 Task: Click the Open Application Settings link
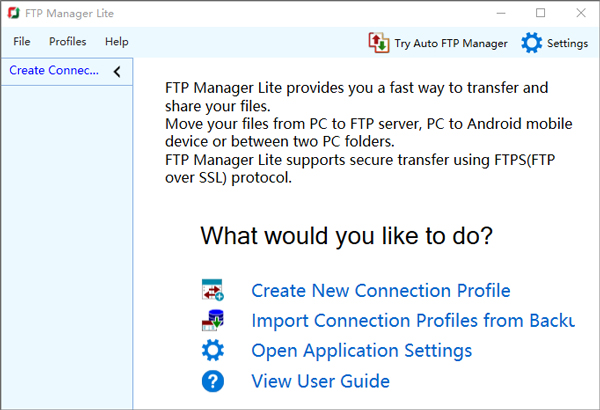[x=361, y=351]
